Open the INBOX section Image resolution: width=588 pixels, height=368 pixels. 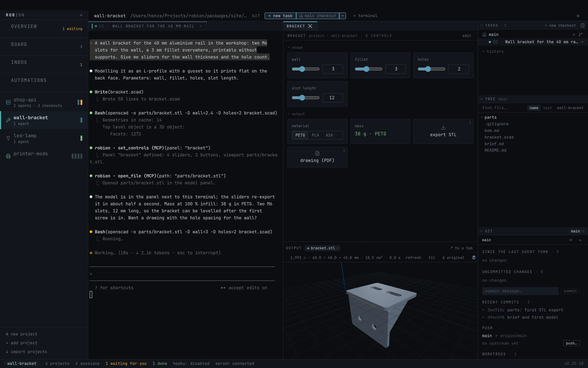pos(44,65)
